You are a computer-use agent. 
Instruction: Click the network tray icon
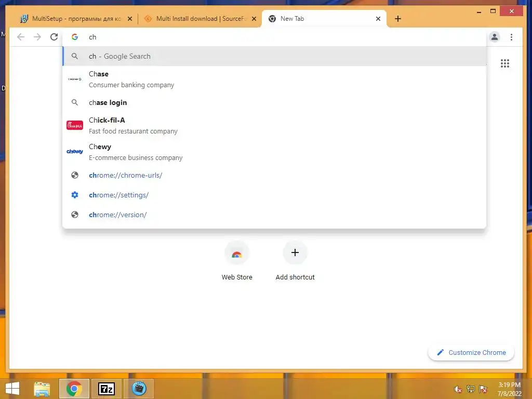point(470,389)
